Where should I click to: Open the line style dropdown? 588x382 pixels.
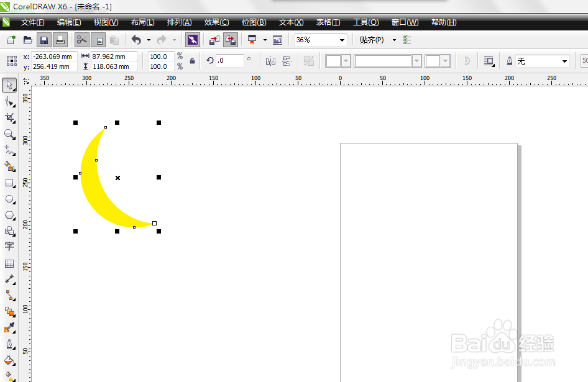point(416,61)
